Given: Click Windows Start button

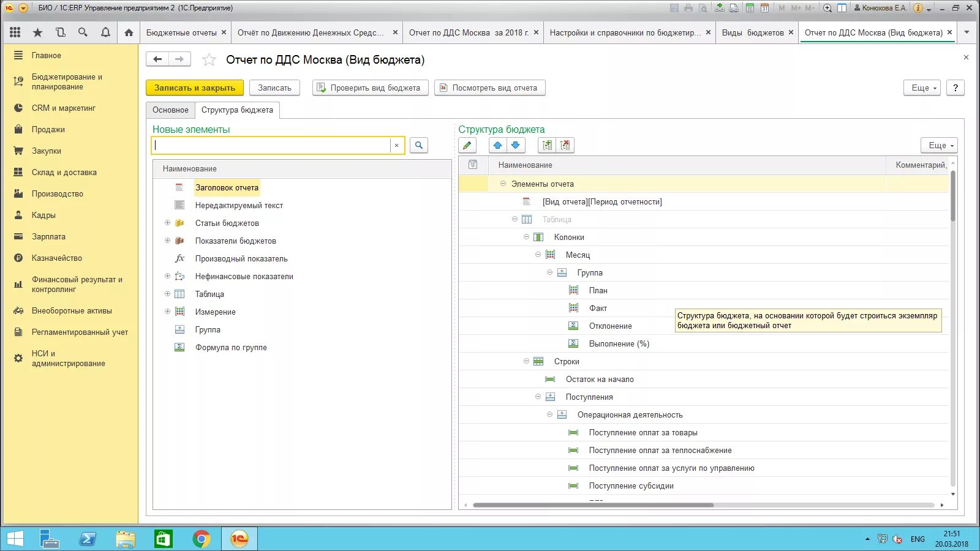Looking at the screenshot, I should tap(15, 539).
